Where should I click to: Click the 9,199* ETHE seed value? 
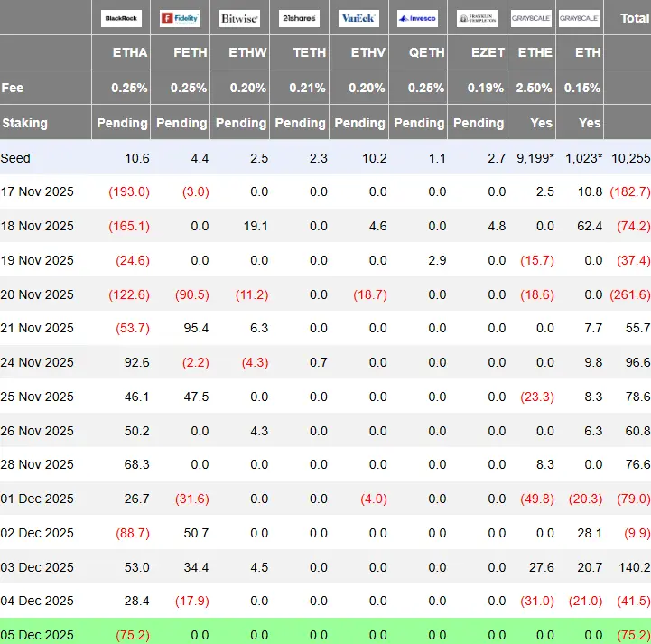pyautogui.click(x=535, y=158)
